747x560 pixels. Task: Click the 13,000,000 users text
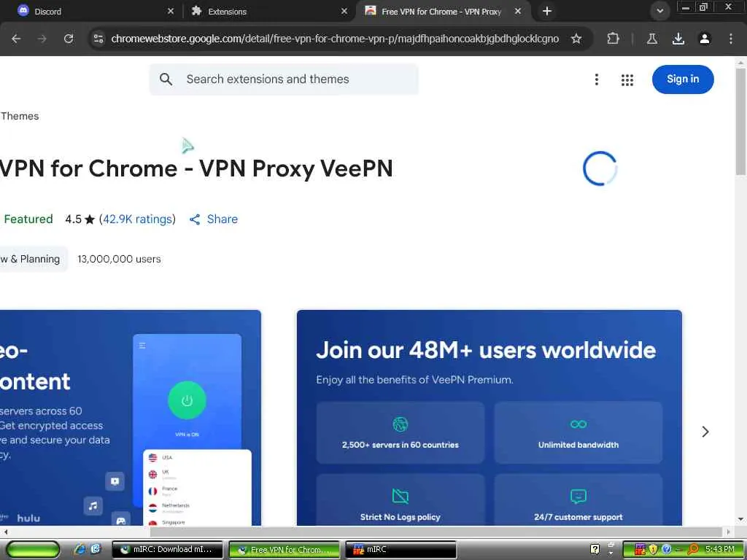click(x=119, y=259)
